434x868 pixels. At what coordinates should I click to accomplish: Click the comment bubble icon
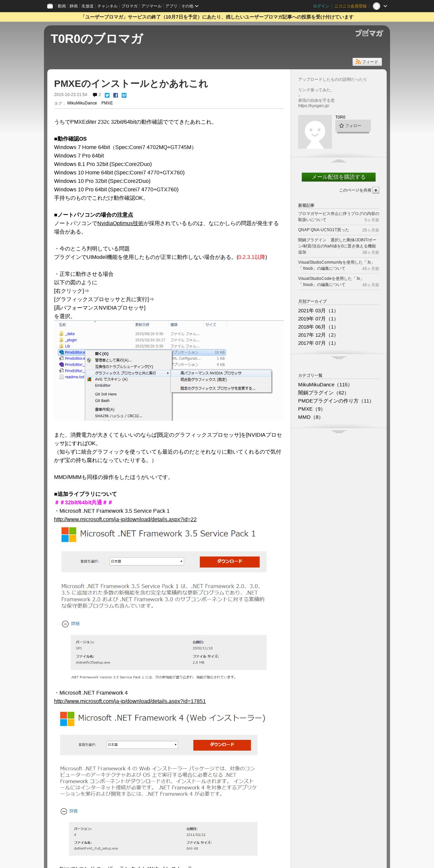(x=95, y=95)
